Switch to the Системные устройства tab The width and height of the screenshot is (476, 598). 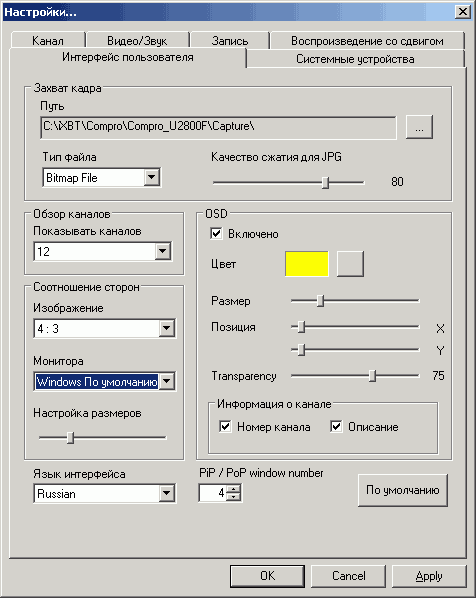355,59
